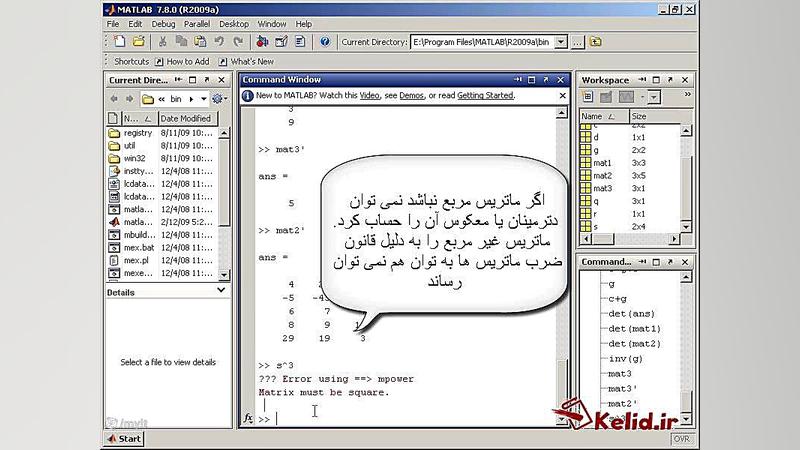Viewport: 800px width, 450px height.
Task: Create a new M-file from the toolbar
Action: (x=119, y=42)
